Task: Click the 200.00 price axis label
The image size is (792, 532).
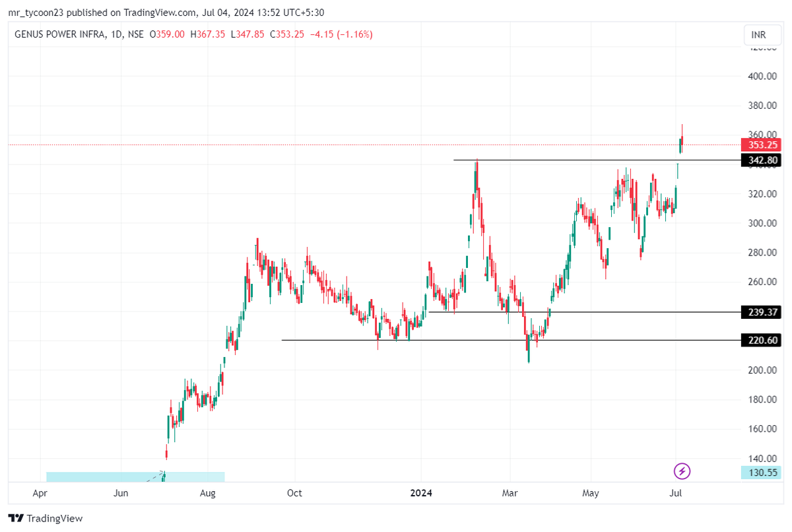Action: point(761,370)
